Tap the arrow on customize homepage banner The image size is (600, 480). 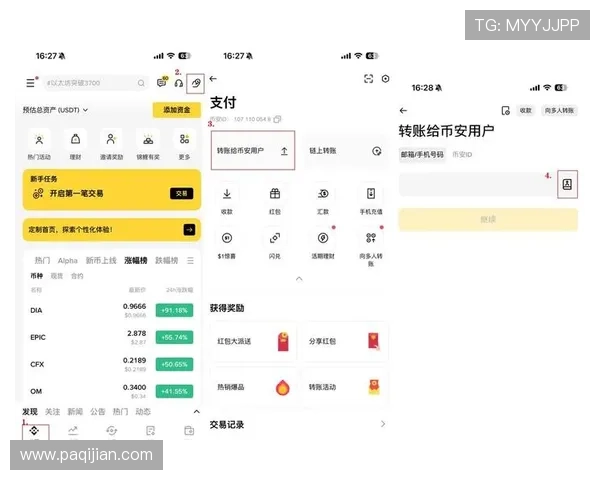point(189,230)
